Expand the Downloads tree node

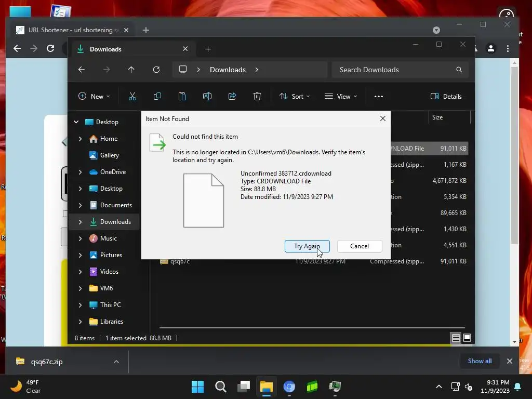pos(80,221)
